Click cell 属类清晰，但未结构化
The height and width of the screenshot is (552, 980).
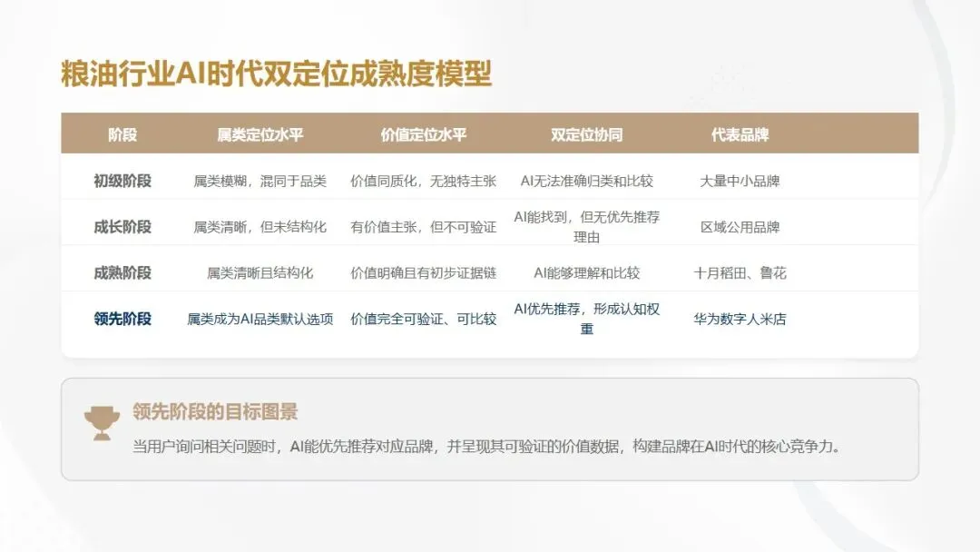[260, 227]
